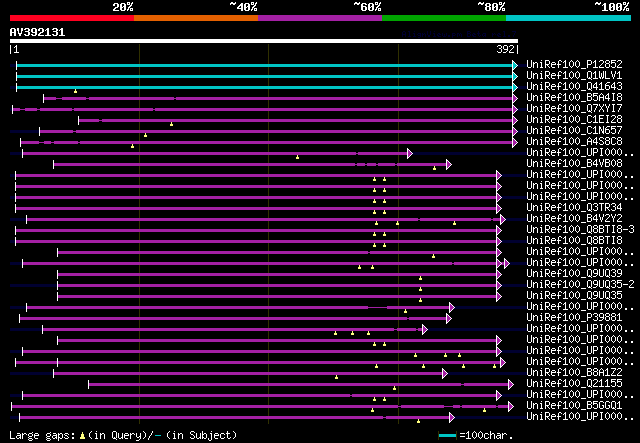Click the cyan ~100% identity color band
Screen dimensions: 640x443
click(567, 17)
